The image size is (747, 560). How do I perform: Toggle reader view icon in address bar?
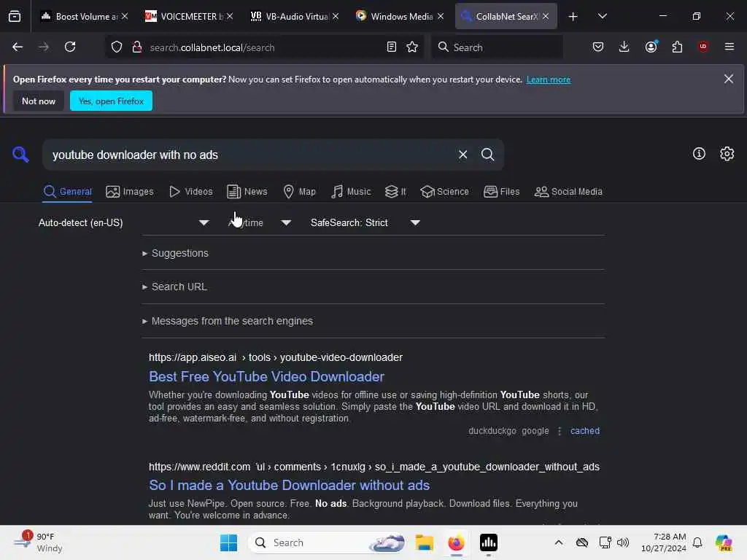click(391, 47)
